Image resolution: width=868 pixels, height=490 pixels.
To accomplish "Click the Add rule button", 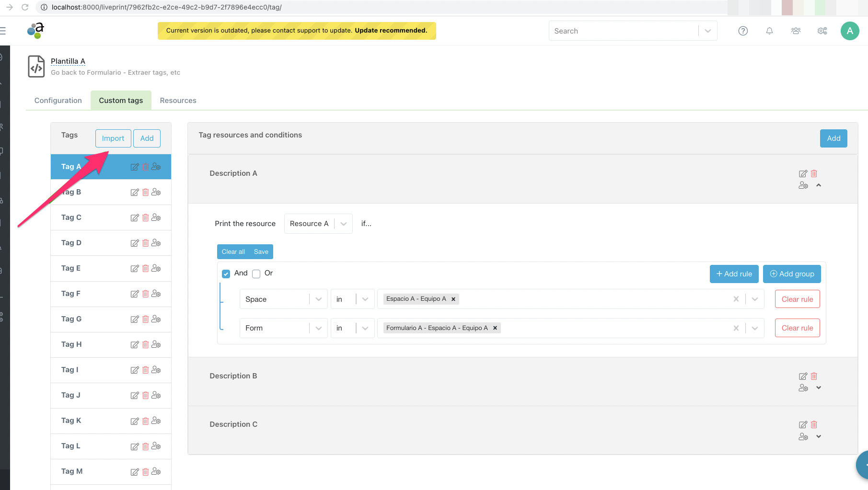I will click(x=734, y=274).
